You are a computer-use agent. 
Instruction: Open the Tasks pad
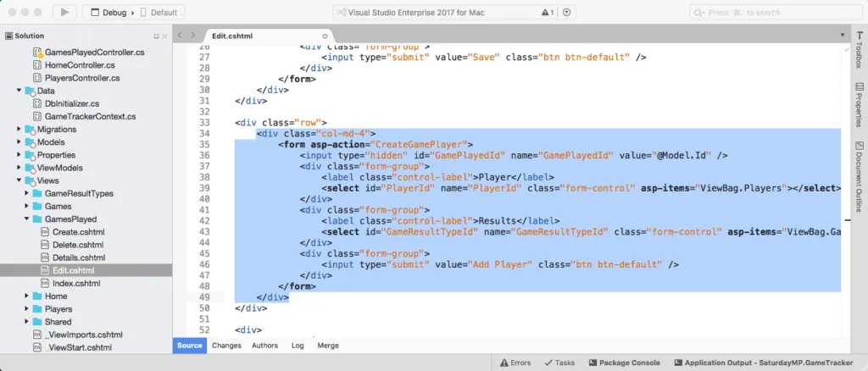click(559, 363)
